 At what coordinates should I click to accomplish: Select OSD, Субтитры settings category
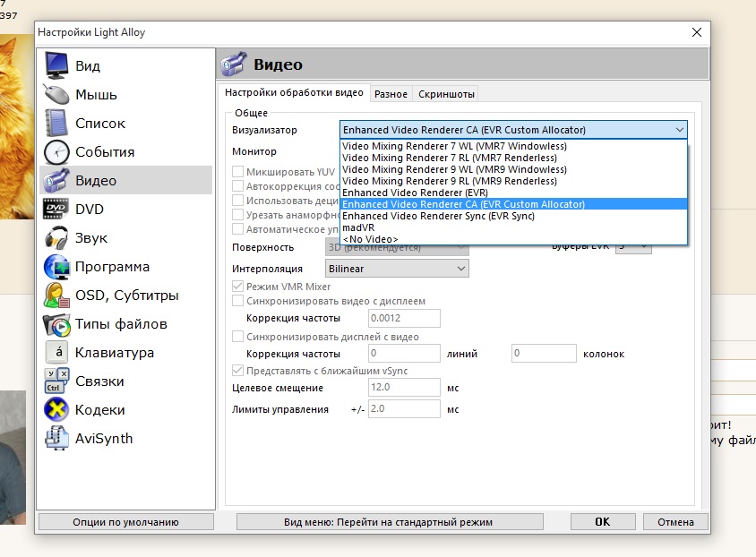click(x=125, y=295)
